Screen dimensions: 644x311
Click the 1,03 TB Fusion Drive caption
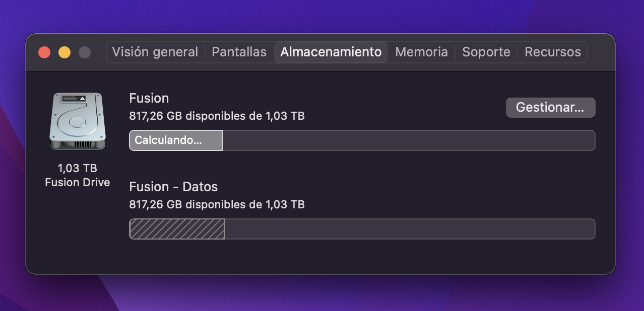(x=77, y=175)
